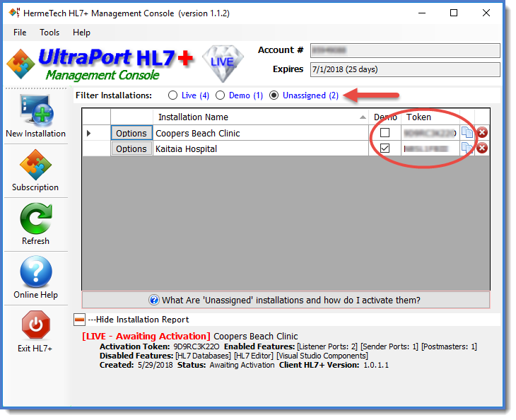Click 'LIVE - Awaiting Activation' report heading

tap(146, 337)
